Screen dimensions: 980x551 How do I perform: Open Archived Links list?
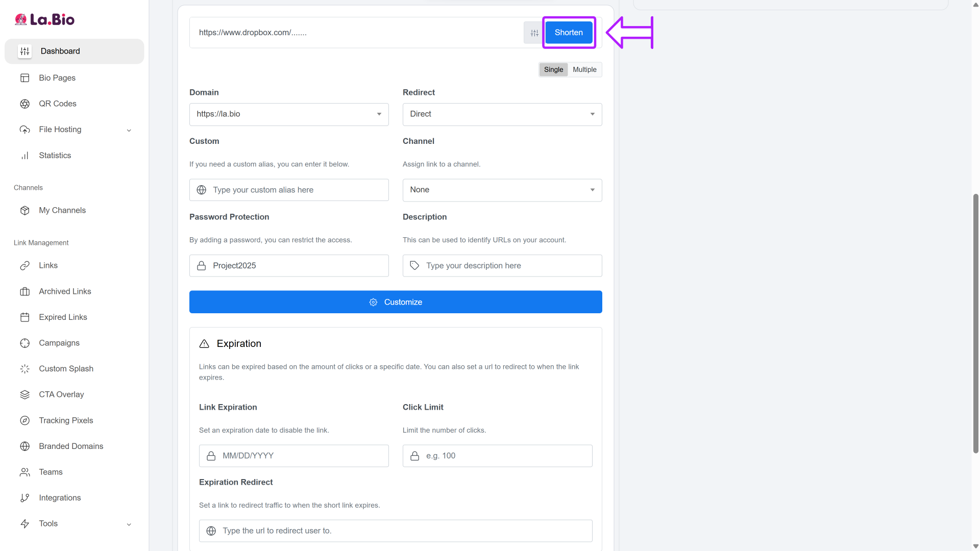[65, 291]
